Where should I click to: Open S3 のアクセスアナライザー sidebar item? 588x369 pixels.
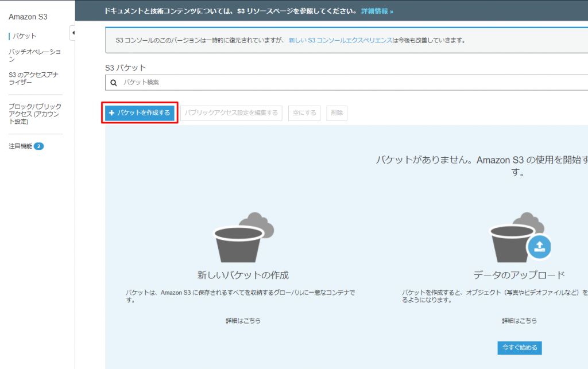[33, 78]
